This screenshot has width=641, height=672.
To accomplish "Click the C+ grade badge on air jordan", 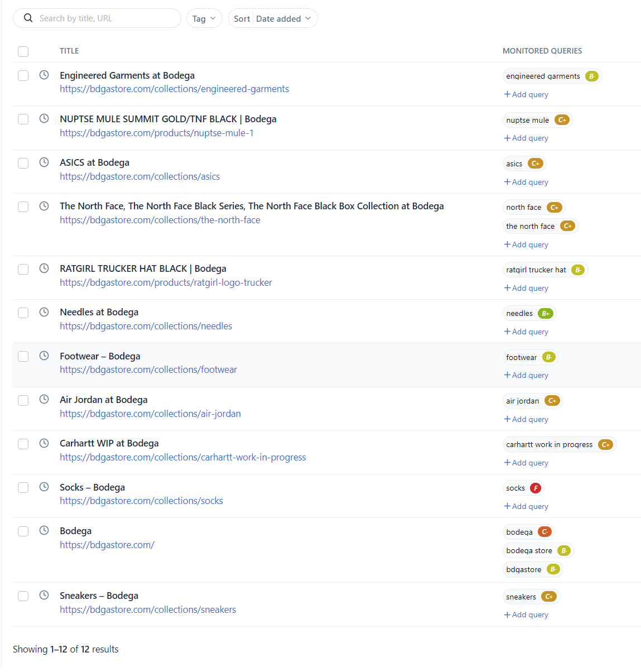I will [x=552, y=401].
